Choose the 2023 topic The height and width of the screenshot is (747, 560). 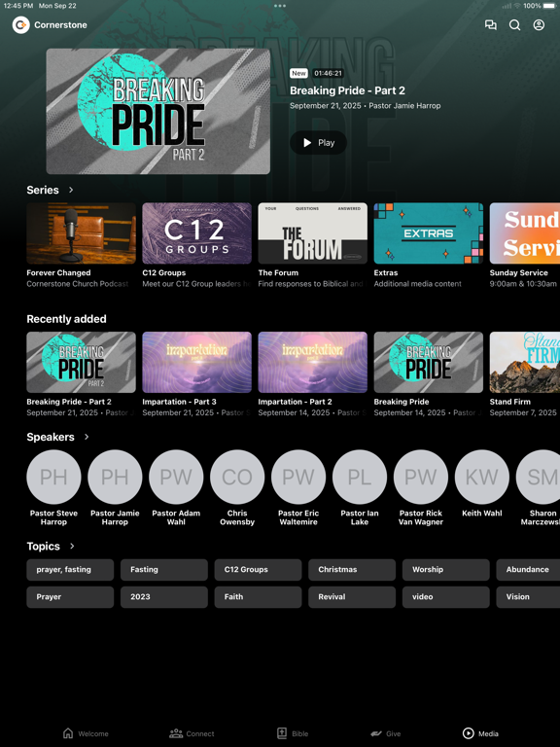[163, 596]
